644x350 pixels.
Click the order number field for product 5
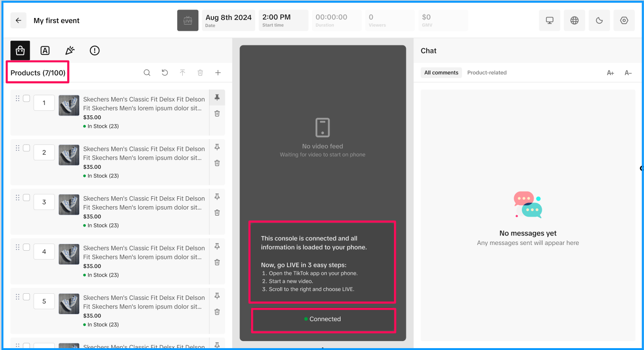(44, 301)
